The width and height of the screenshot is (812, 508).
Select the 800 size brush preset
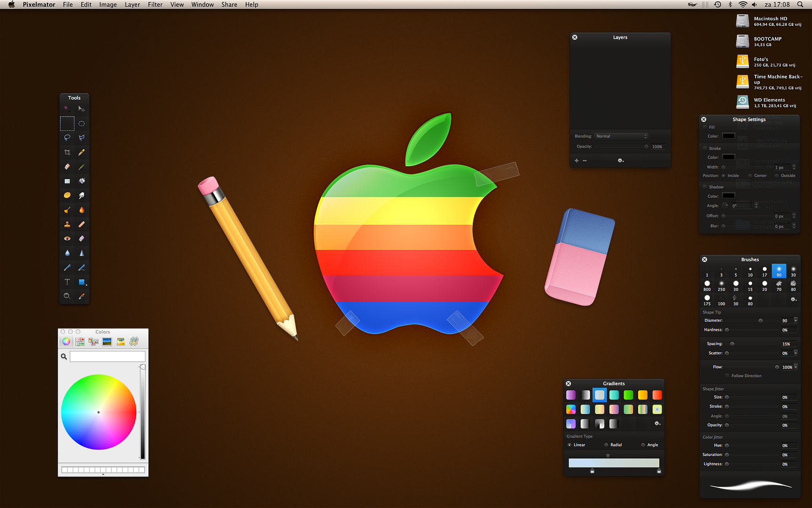pyautogui.click(x=707, y=286)
